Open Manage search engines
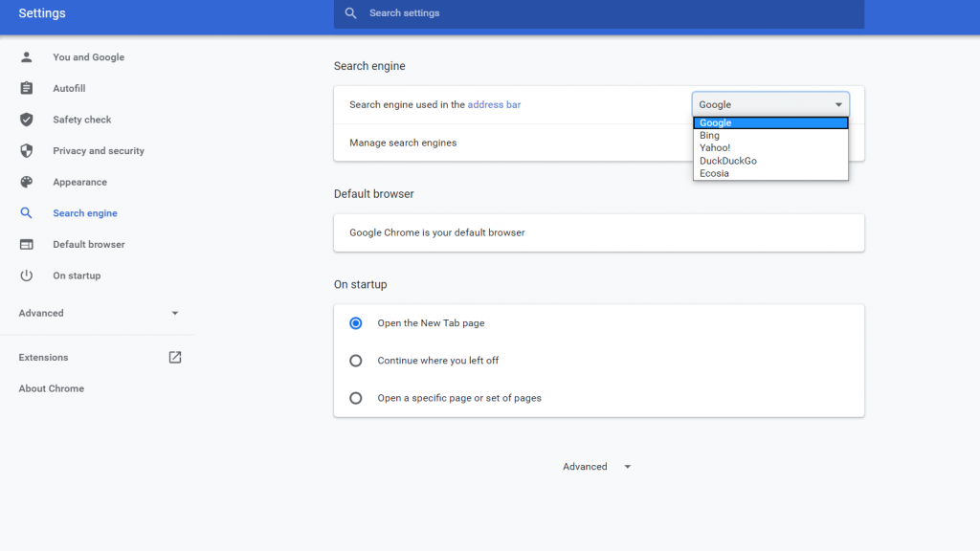 point(403,143)
